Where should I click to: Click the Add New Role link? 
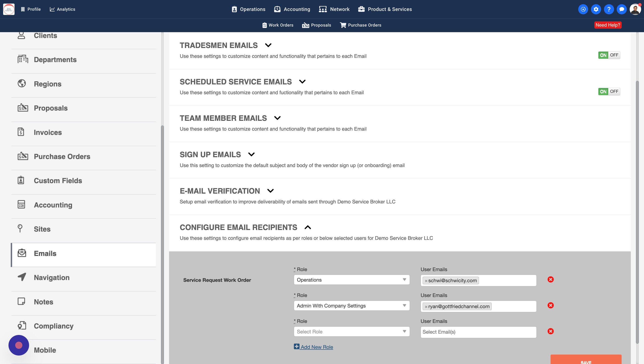point(317,347)
